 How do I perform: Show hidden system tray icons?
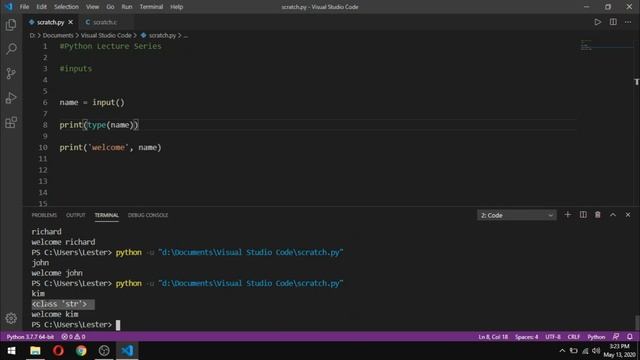[x=562, y=351]
